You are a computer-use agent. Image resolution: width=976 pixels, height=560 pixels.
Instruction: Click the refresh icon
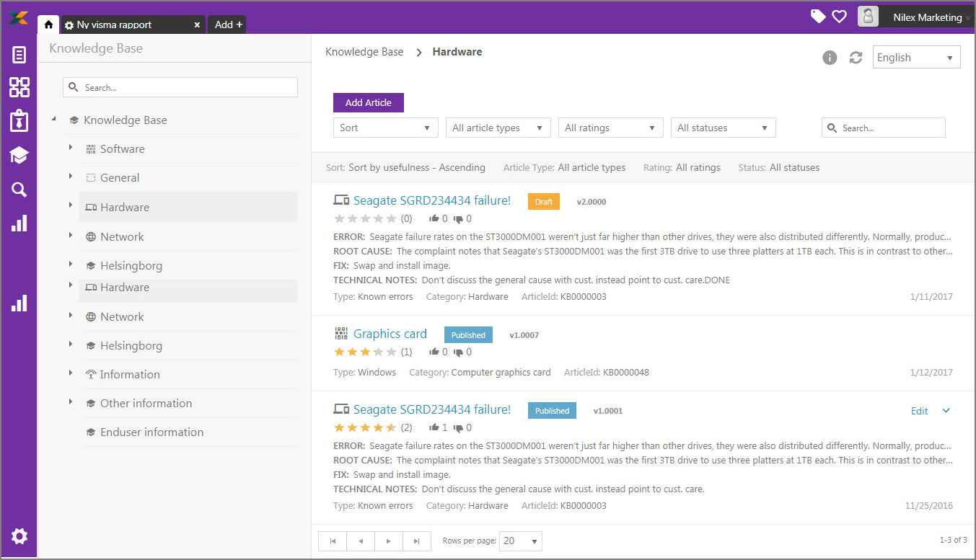click(856, 58)
